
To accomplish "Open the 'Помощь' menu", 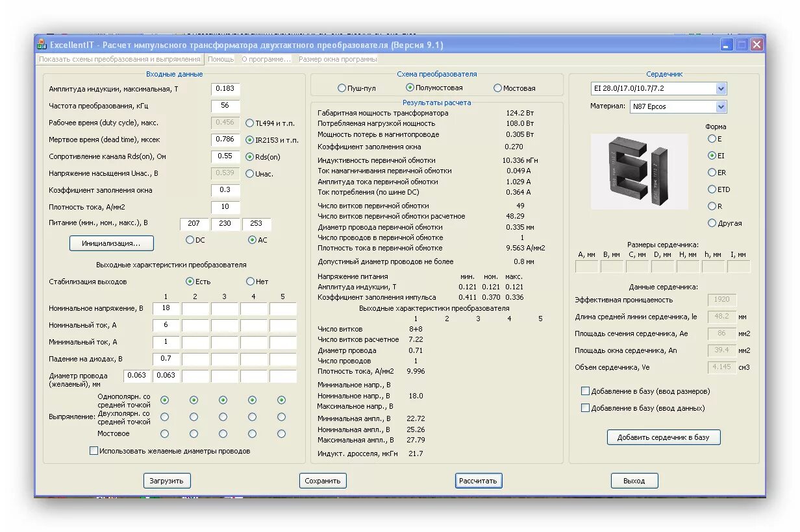I will (221, 59).
